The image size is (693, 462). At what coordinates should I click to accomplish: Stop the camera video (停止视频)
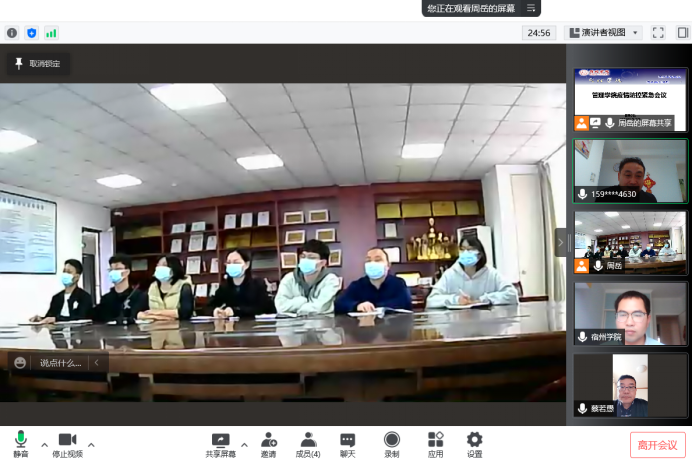pos(67,444)
